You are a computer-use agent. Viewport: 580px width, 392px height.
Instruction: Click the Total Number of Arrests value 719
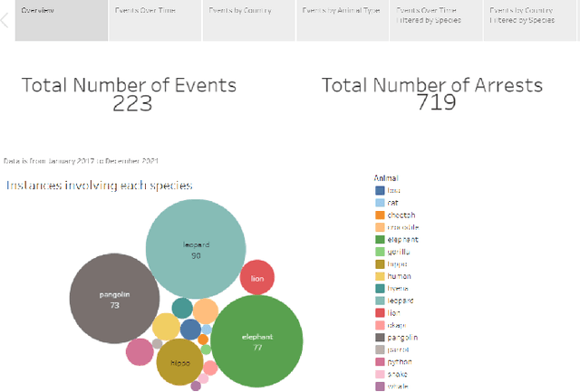[435, 102]
